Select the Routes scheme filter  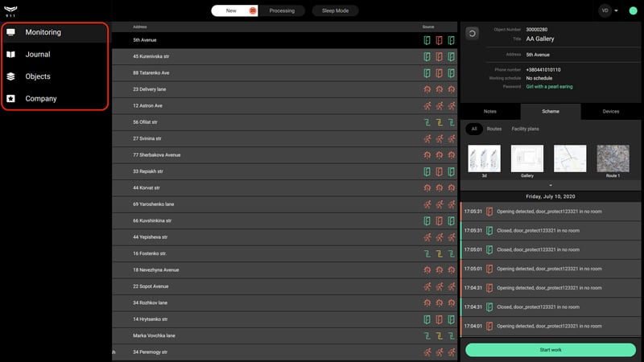tap(494, 129)
